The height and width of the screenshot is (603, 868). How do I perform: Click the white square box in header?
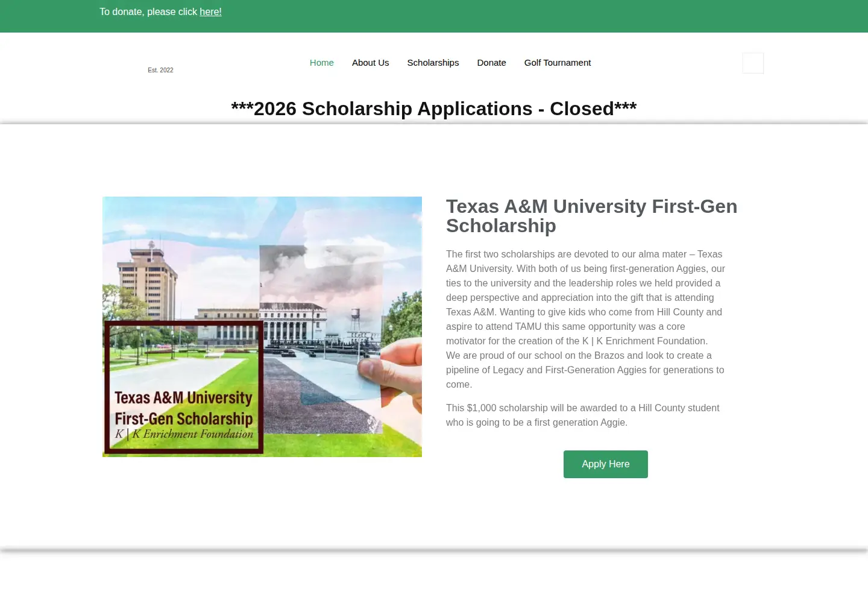click(x=753, y=63)
